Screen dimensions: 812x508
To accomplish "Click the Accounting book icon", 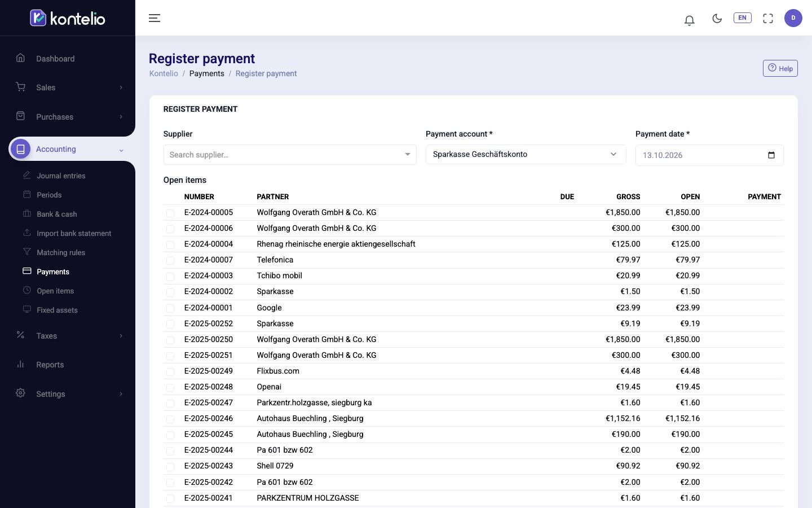I will 20,149.
